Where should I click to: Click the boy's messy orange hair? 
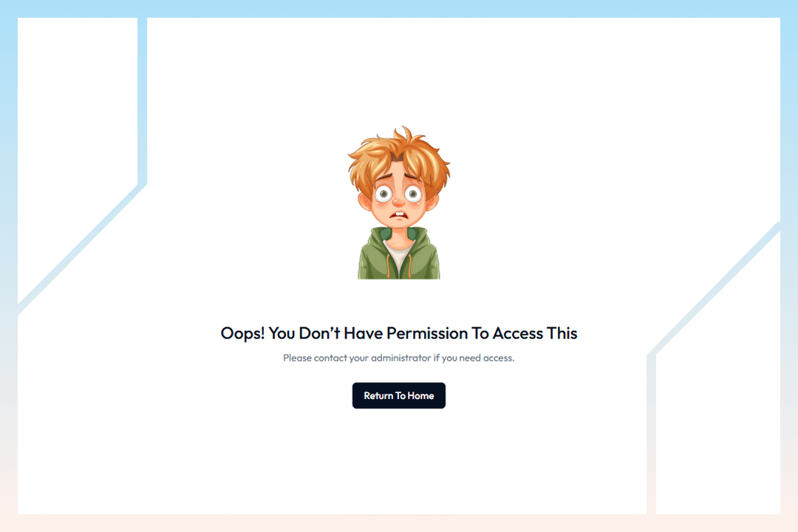398,155
